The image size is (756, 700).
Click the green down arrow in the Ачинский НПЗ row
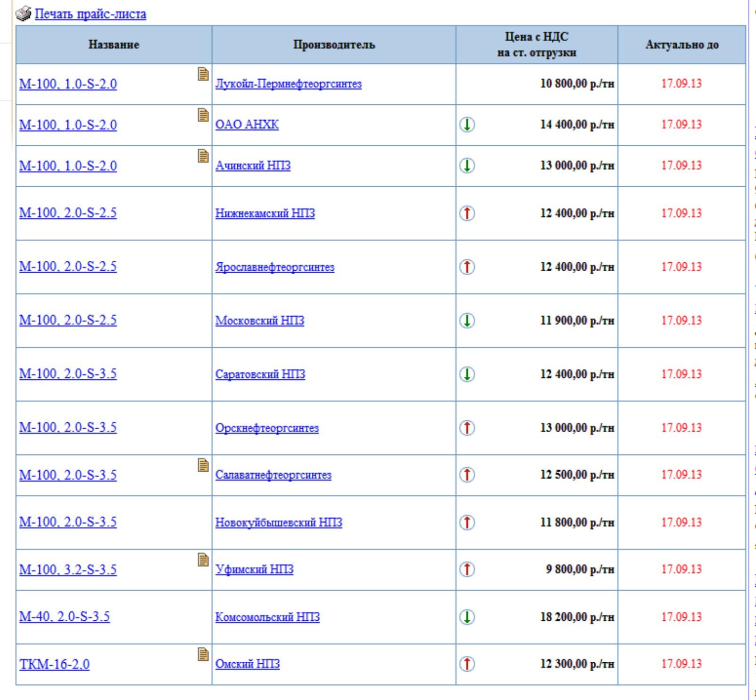pyautogui.click(x=467, y=166)
